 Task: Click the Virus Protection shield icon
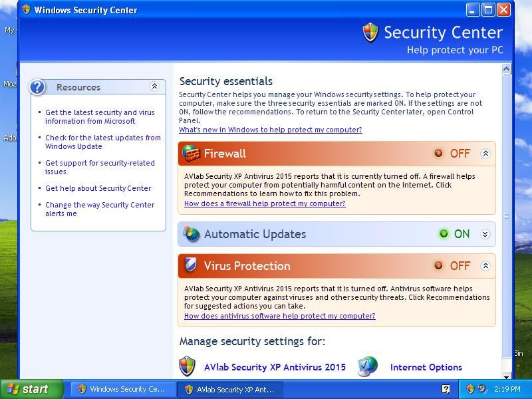[x=191, y=265]
